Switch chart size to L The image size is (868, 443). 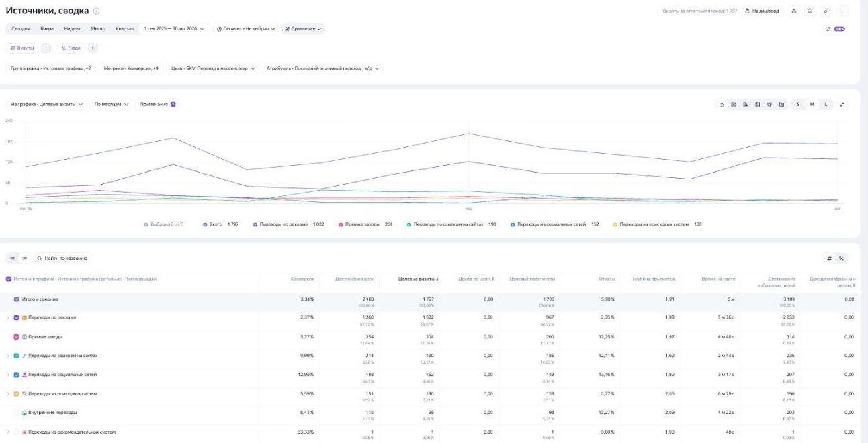pyautogui.click(x=826, y=105)
